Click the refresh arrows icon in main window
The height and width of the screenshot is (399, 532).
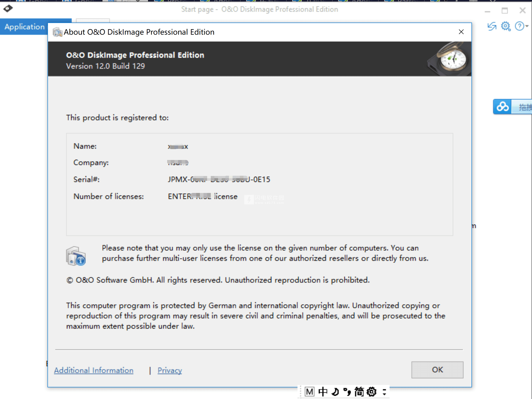[492, 26]
